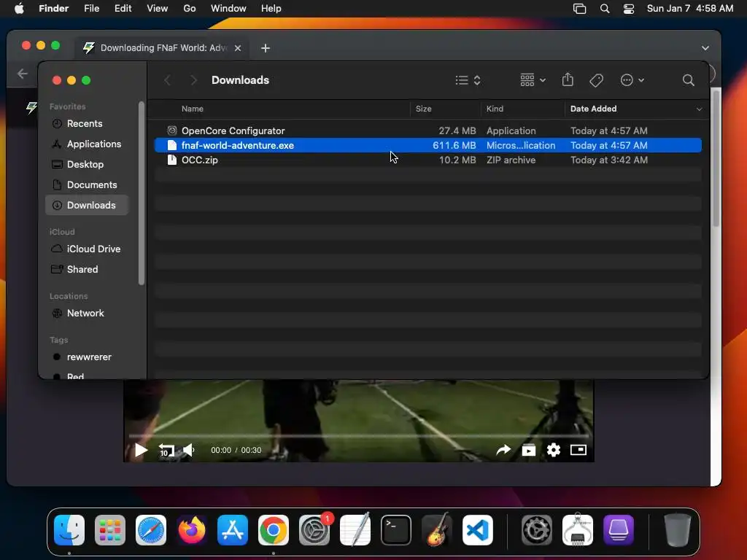Select Network under Locations

coord(88,314)
